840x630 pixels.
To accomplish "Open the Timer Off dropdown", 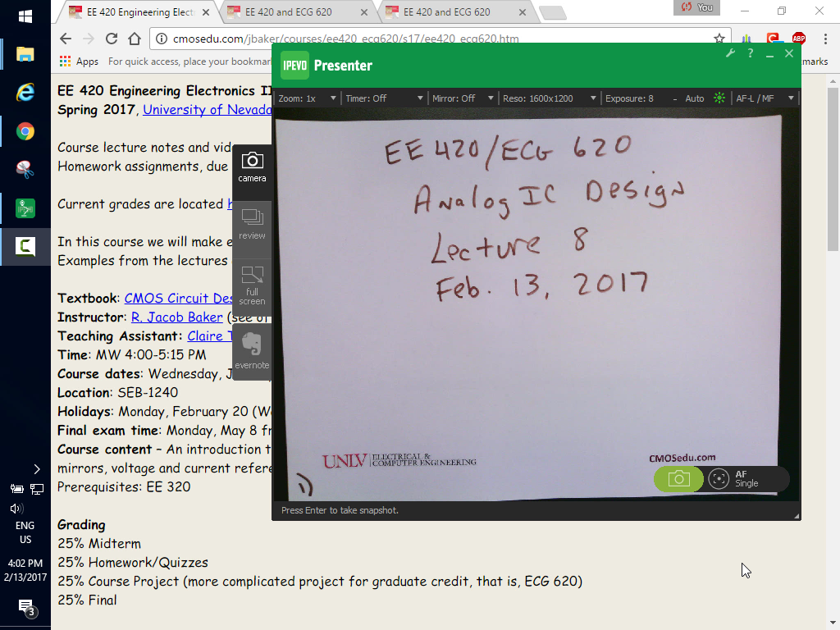I will [x=384, y=98].
